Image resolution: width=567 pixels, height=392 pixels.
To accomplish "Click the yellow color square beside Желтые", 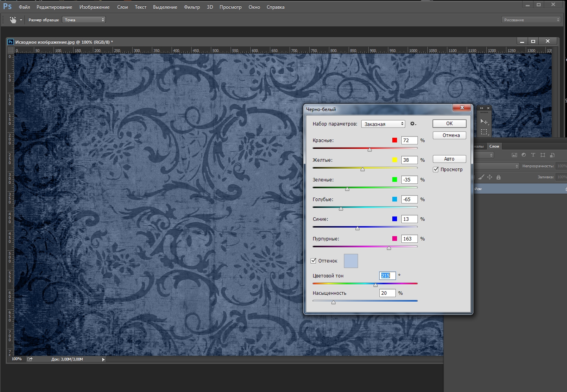I will click(x=395, y=160).
